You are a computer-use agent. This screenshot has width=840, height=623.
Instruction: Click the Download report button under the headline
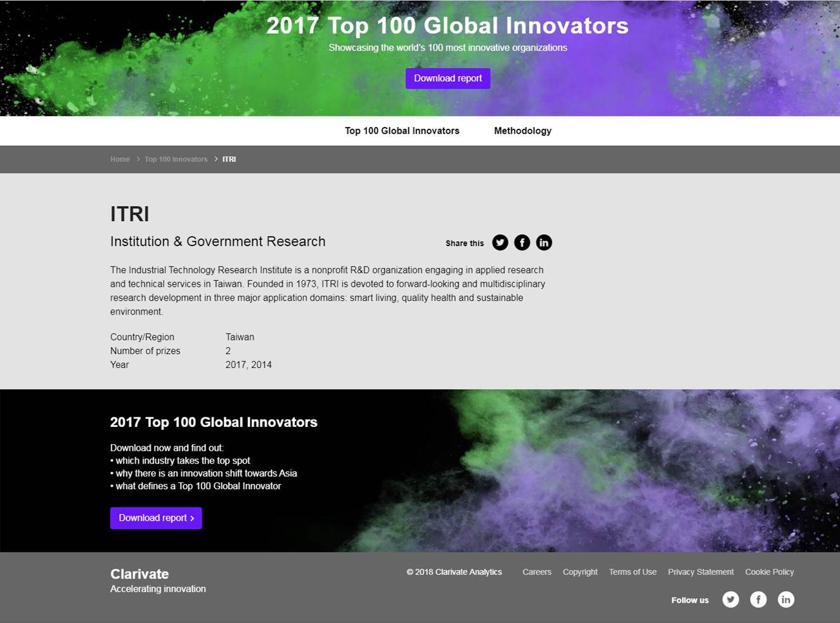click(x=448, y=78)
